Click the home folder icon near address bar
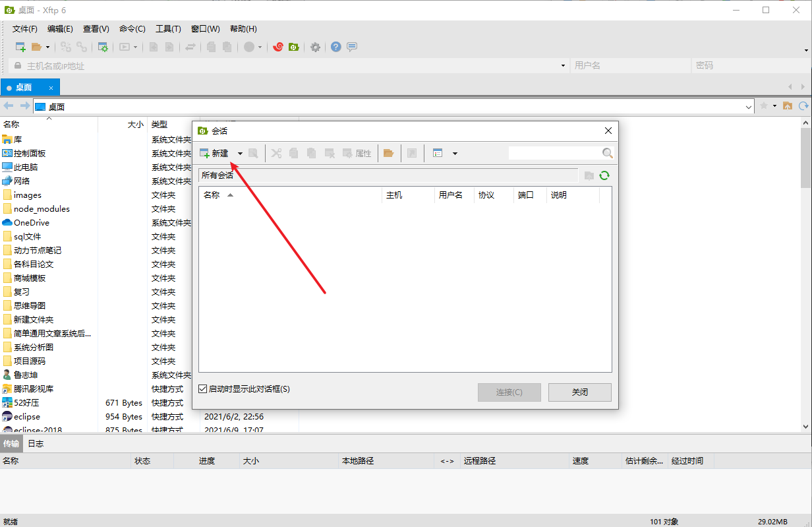 coord(788,106)
